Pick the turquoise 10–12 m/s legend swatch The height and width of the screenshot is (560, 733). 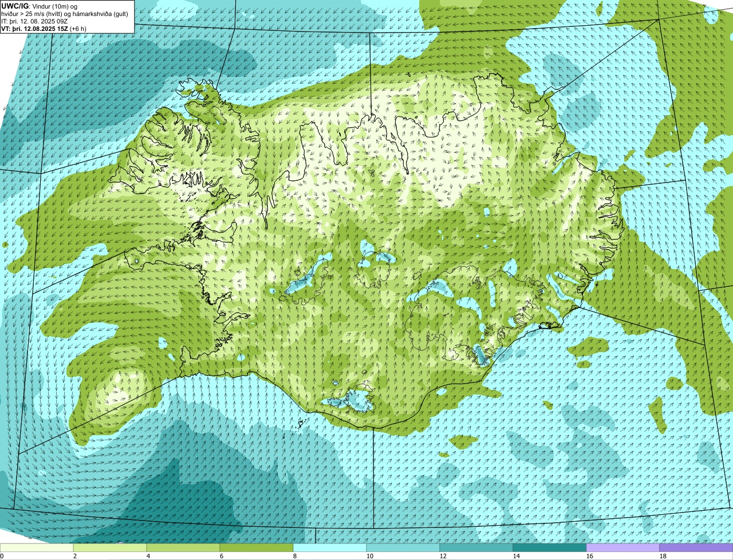pos(403,547)
